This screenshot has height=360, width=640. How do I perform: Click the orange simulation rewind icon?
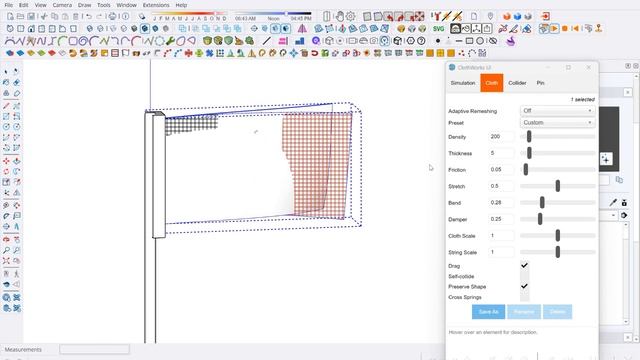coord(576,29)
